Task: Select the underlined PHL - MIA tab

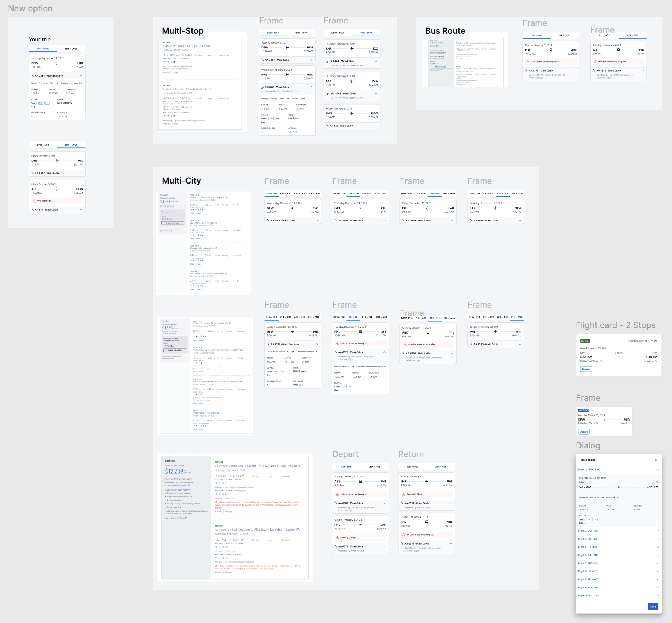Action: coord(517,317)
